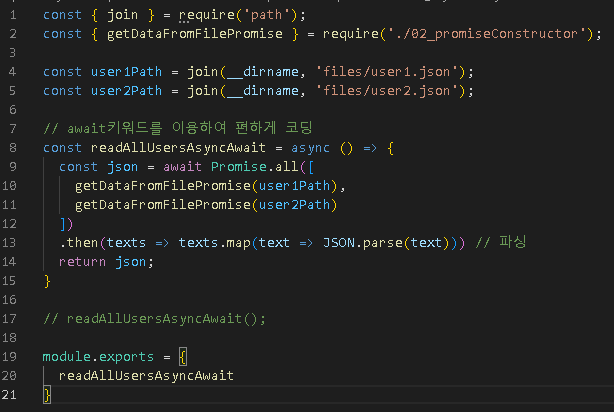This screenshot has height=412, width=614.
Task: Click the Korean comment about await keyword
Action: pos(178,128)
